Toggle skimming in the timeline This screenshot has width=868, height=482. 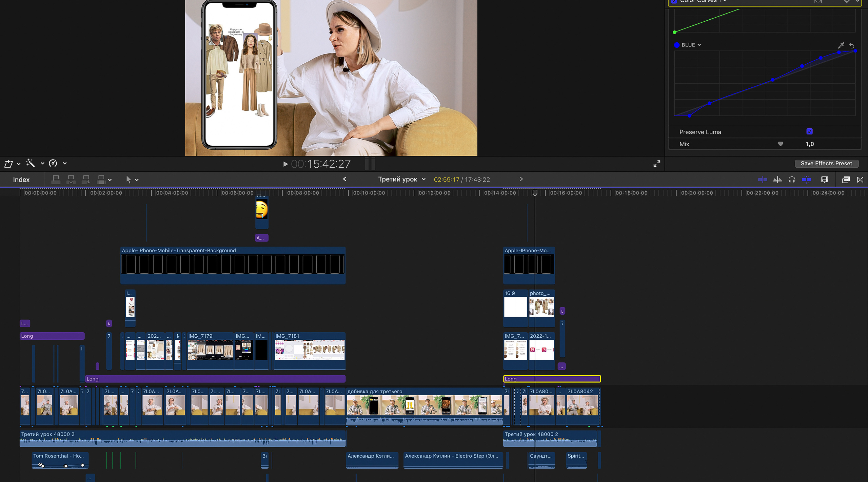click(763, 180)
